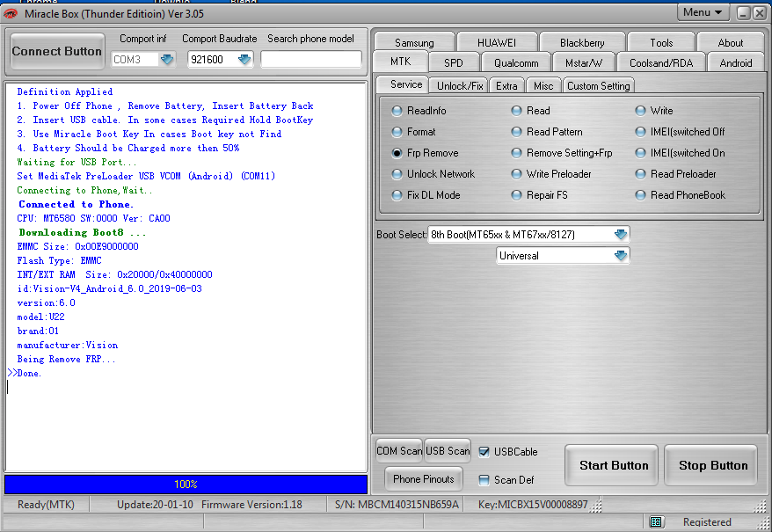Open the Unlock/Fix sub-tab
The width and height of the screenshot is (772, 532).
pyautogui.click(x=460, y=85)
